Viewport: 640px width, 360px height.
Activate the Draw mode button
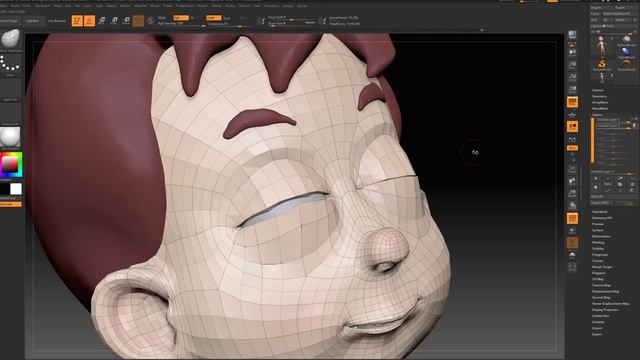tap(89, 21)
